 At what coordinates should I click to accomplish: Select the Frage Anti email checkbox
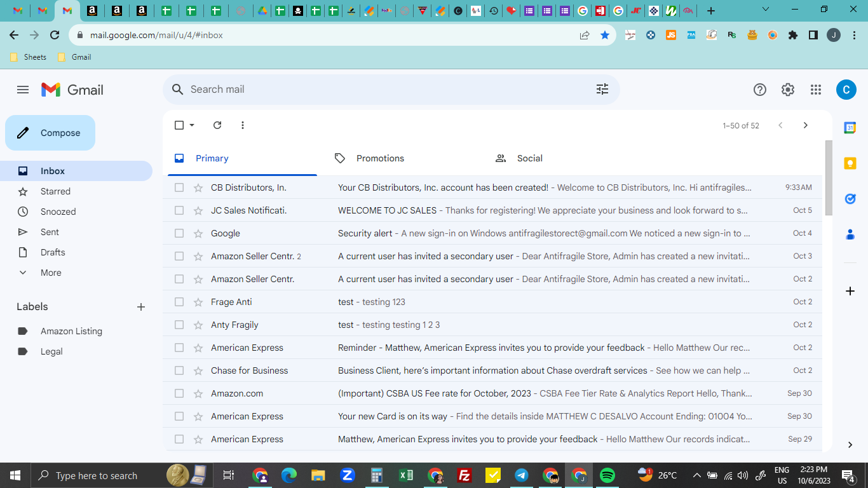179,302
